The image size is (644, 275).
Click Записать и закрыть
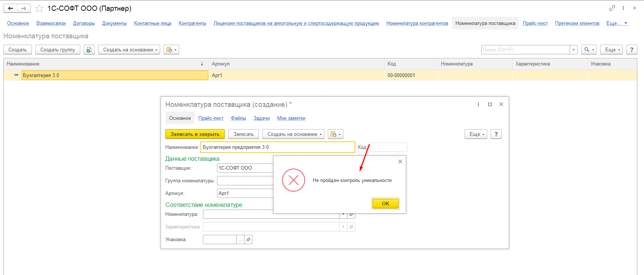[195, 134]
